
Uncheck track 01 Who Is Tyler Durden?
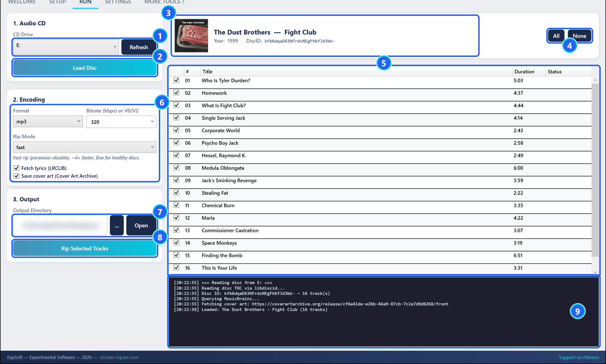pos(176,80)
